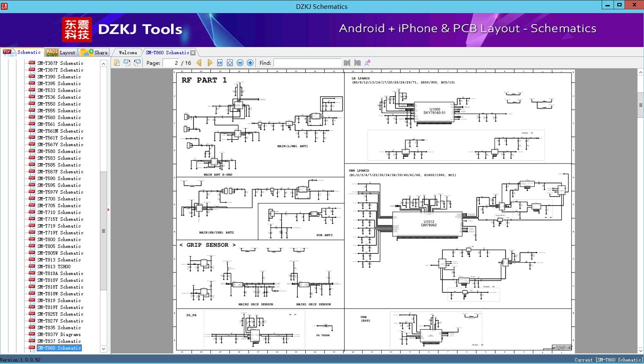Select the SM-T860 Schematic document tab
The height and width of the screenshot is (364, 644).
point(167,53)
